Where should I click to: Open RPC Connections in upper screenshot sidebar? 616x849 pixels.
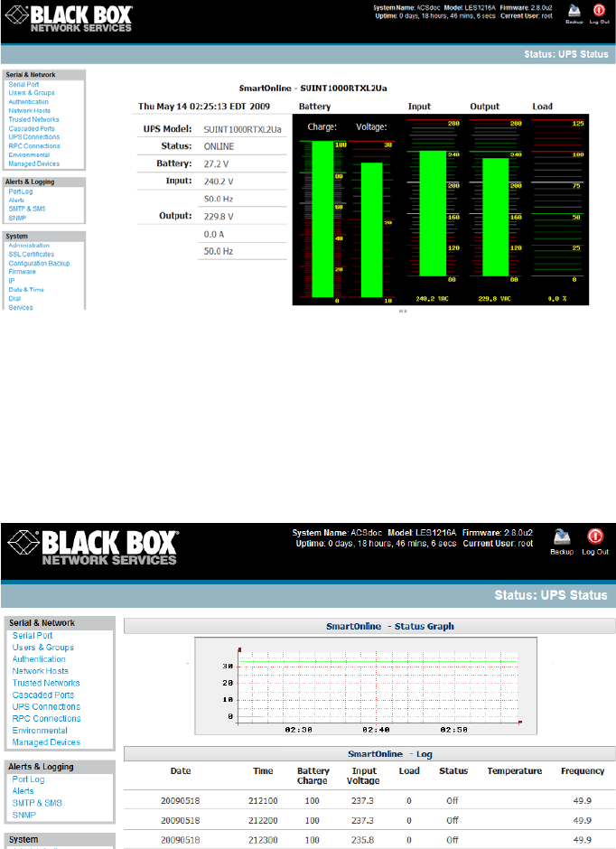(34, 146)
